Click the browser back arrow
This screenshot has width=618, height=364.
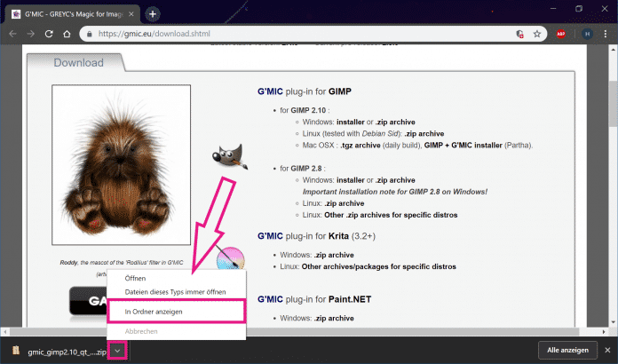pyautogui.click(x=12, y=34)
